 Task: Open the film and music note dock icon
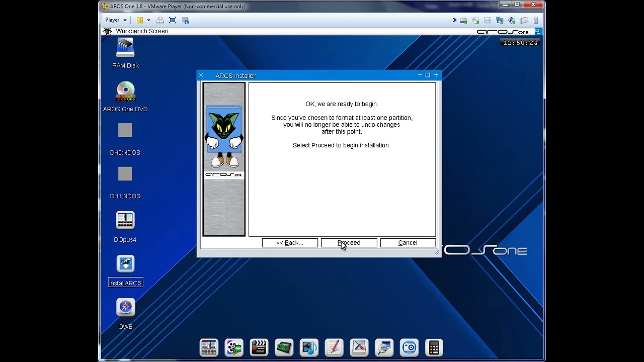pyautogui.click(x=309, y=347)
